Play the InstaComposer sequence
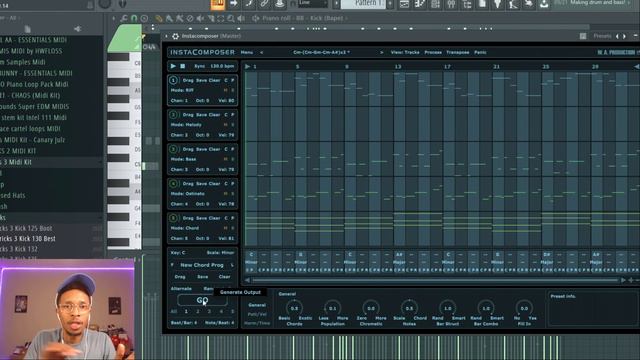 point(173,66)
